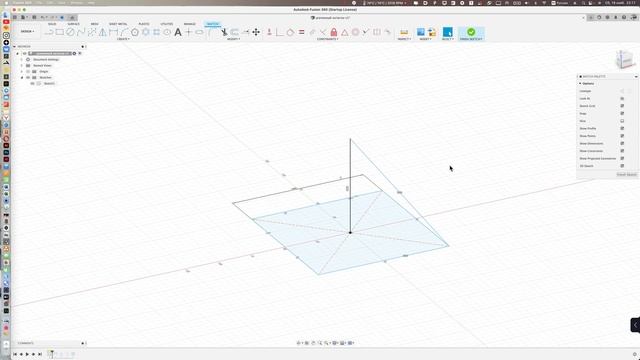
Task: Switch to the Solid tab
Action: [x=52, y=24]
